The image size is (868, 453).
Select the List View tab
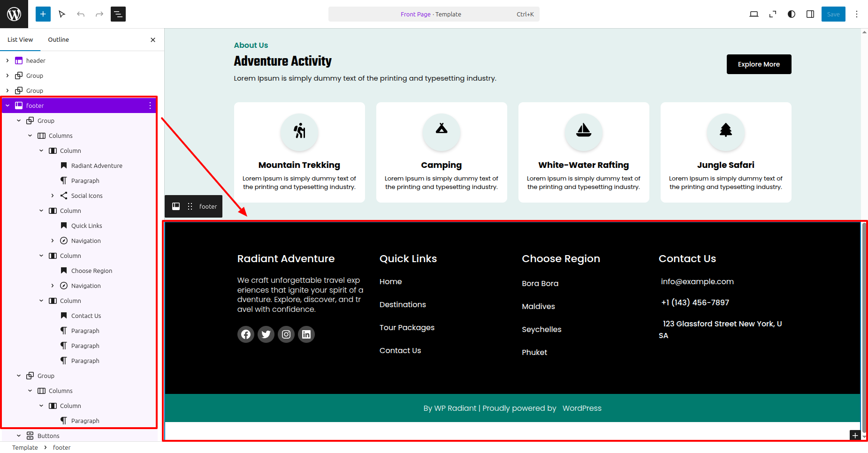click(x=20, y=40)
